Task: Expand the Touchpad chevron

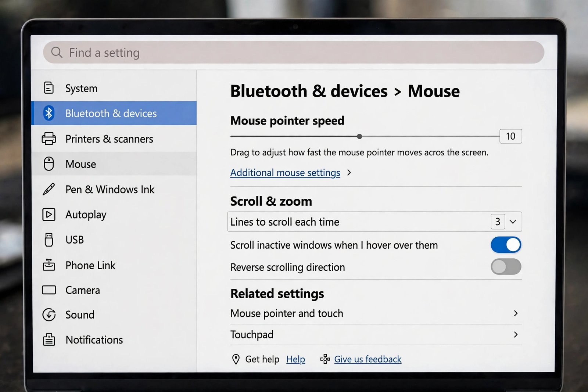Action: point(516,334)
